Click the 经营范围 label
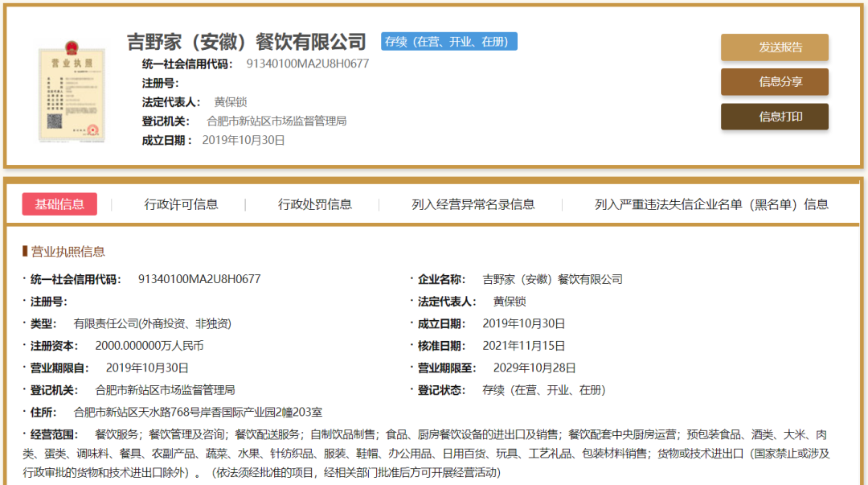The image size is (868, 485). tap(54, 434)
